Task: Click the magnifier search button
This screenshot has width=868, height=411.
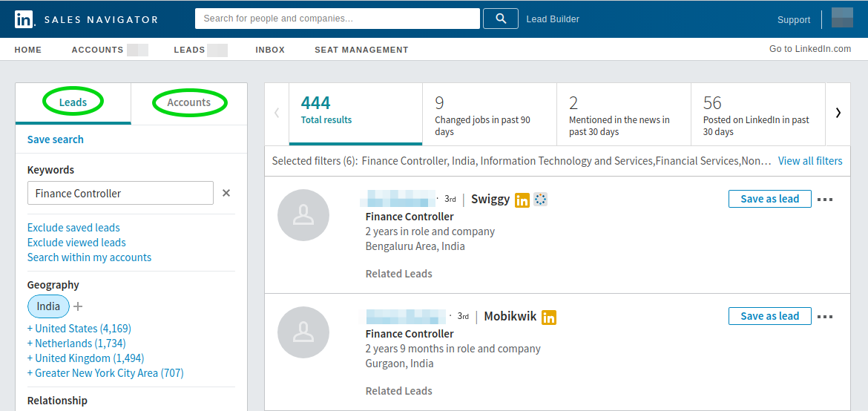Action: coord(501,19)
